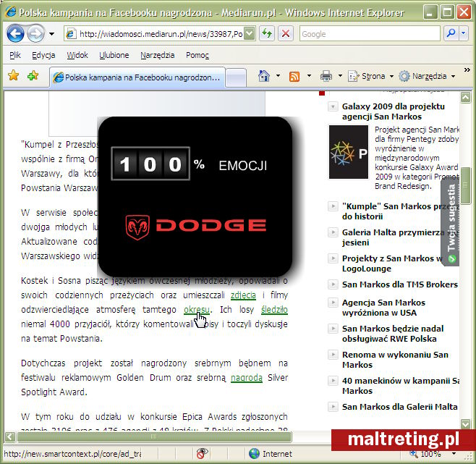This screenshot has width=476, height=464.
Task: Expand the San Markos dla TMS Brokers arrow
Action: (333, 284)
